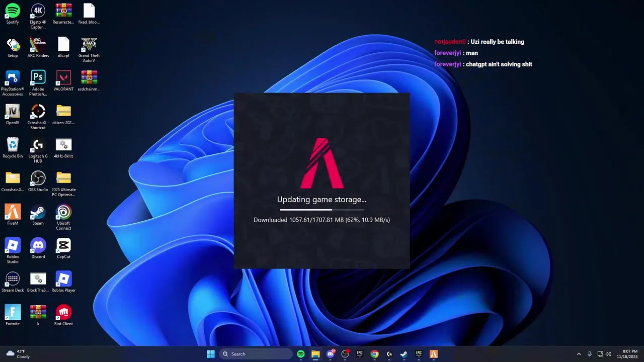Screen dimensions: 644x362
Task: Select the citizen-202... folder
Action: 63,115
